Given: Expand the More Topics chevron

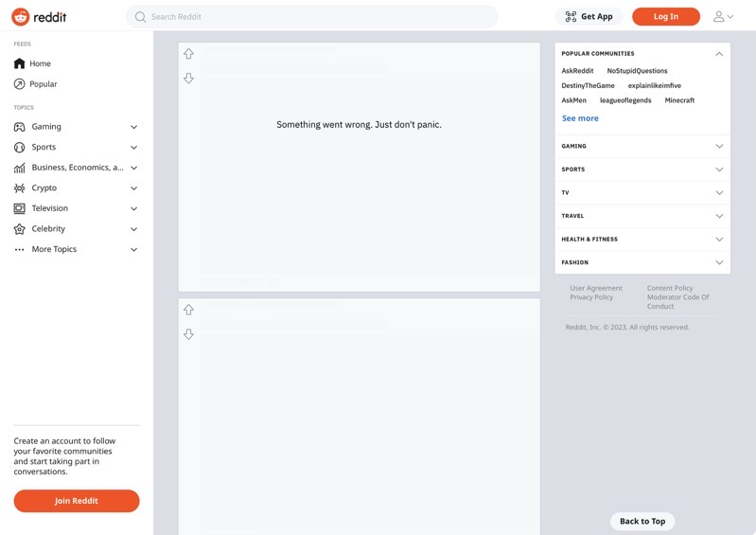Looking at the screenshot, I should point(134,249).
